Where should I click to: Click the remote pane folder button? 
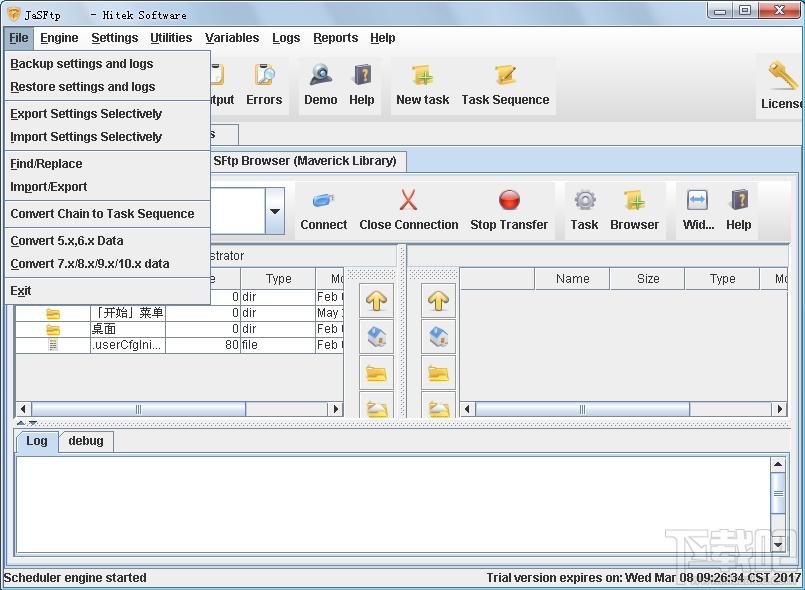pos(438,373)
